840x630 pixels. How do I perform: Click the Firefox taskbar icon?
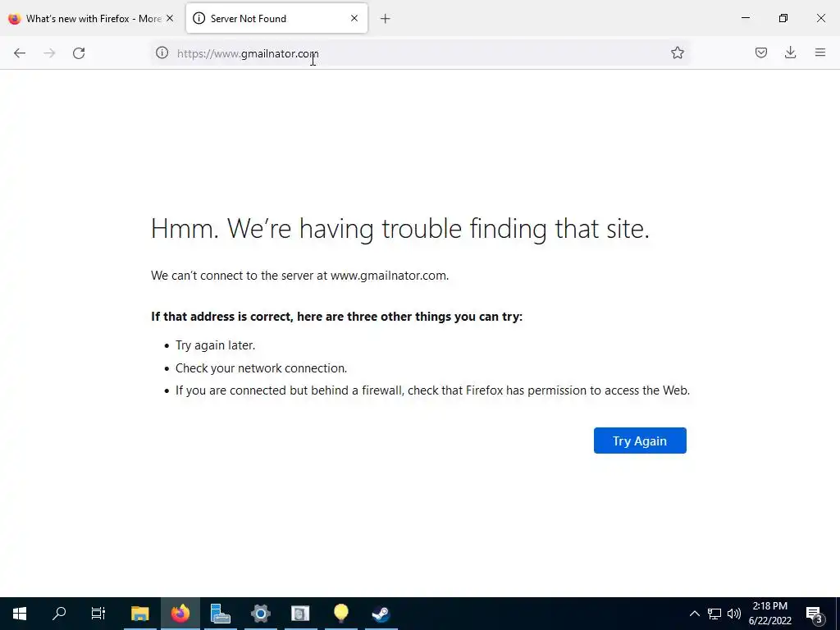click(180, 614)
